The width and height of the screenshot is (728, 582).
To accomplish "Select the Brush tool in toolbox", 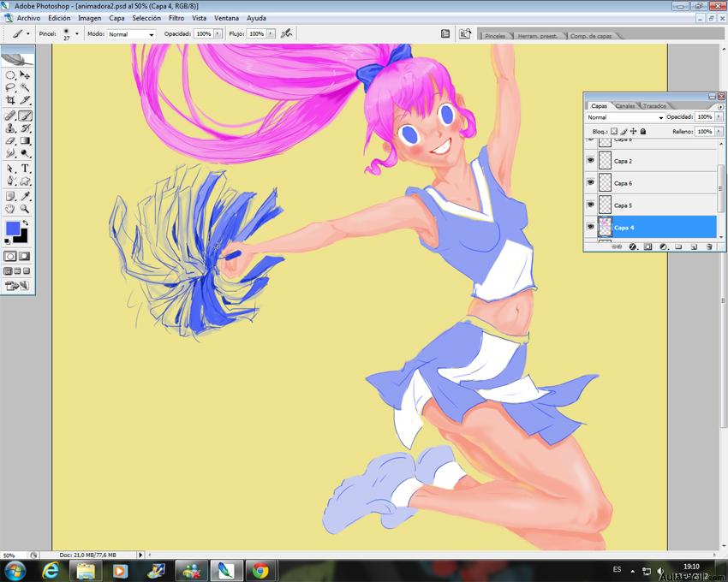I will pyautogui.click(x=25, y=116).
